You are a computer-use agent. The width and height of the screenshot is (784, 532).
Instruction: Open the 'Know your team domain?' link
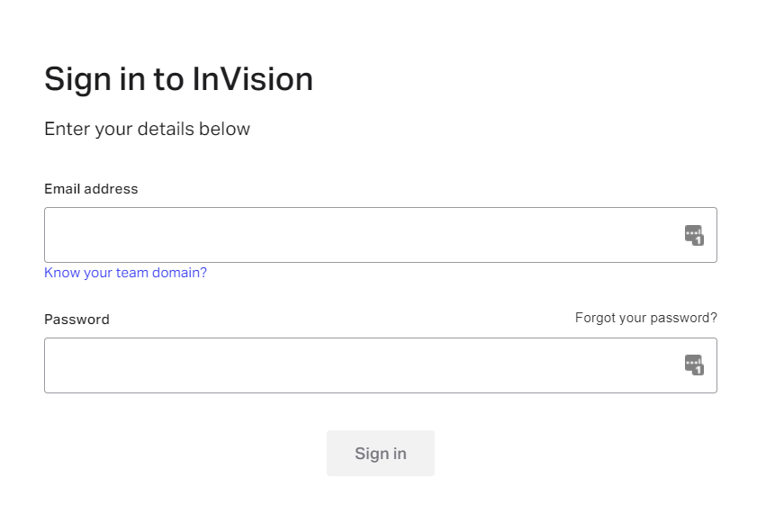pyautogui.click(x=125, y=273)
